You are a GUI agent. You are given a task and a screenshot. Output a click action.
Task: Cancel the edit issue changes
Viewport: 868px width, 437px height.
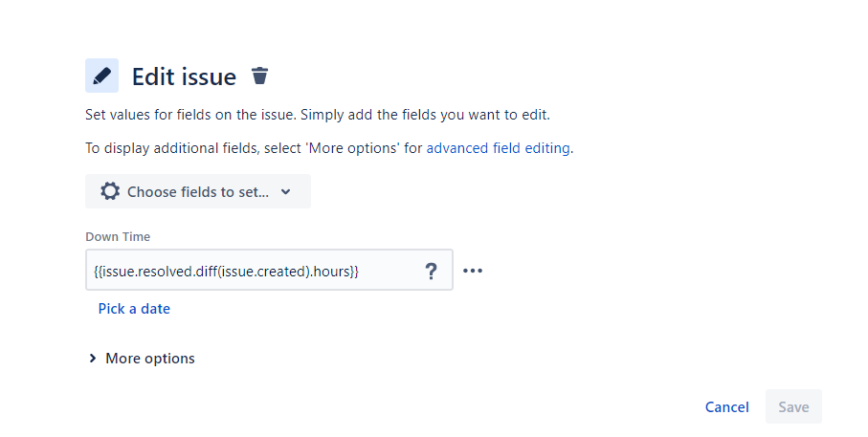[x=726, y=407]
